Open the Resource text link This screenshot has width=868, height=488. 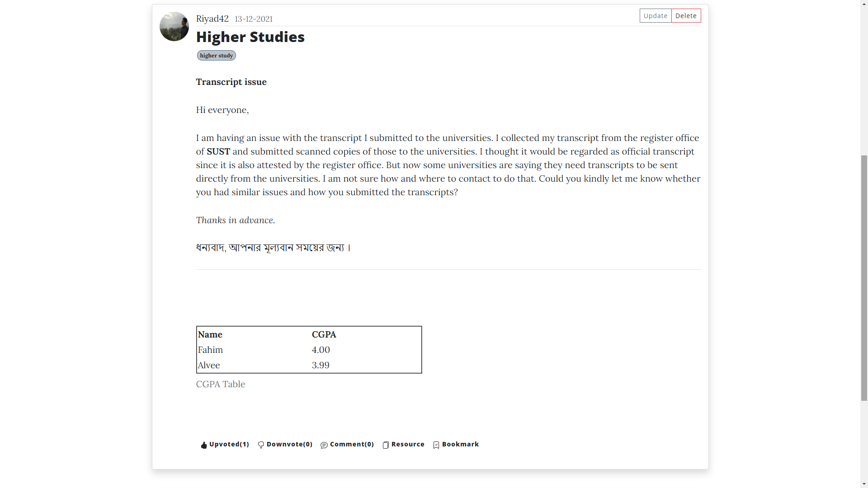click(408, 444)
